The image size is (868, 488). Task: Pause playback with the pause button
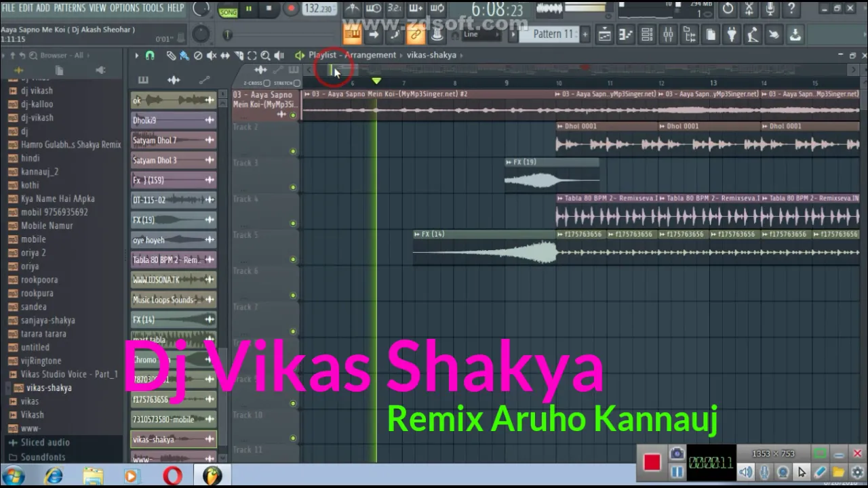point(248,9)
